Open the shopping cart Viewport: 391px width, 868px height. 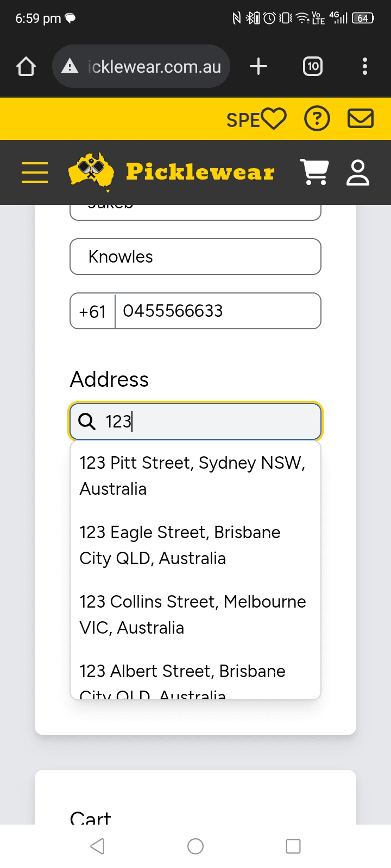coord(314,173)
